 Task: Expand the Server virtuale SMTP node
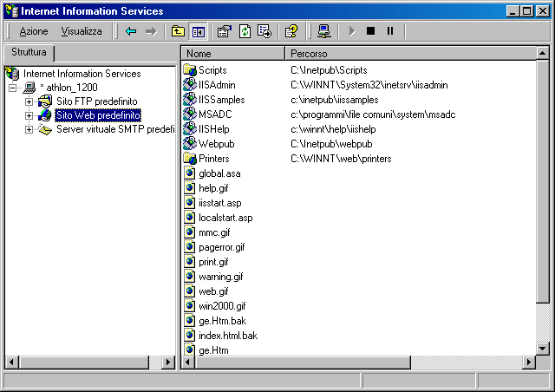pyautogui.click(x=29, y=129)
